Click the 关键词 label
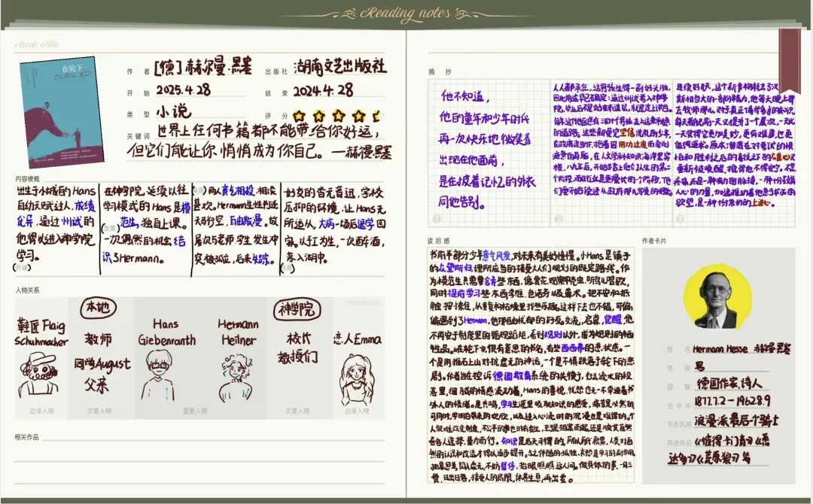This screenshot has width=813, height=504. [x=139, y=135]
